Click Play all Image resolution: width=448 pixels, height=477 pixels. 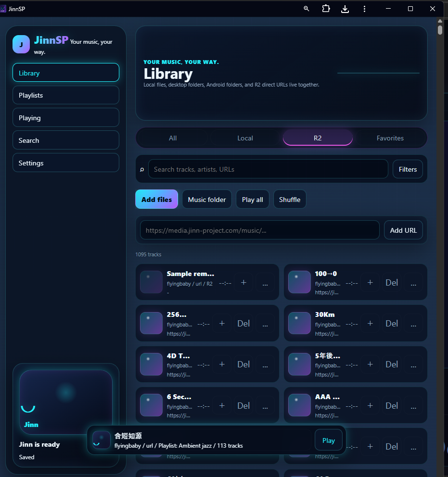point(252,199)
